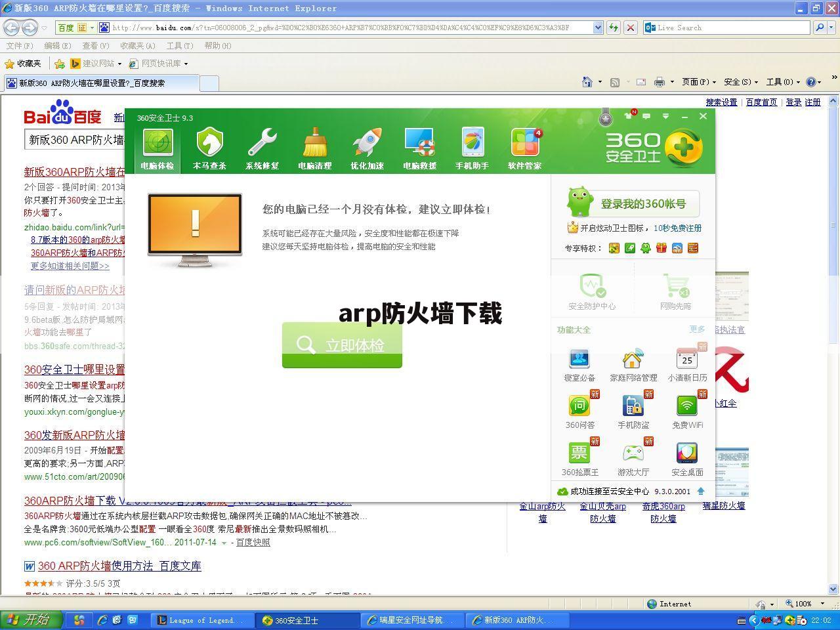This screenshot has height=630, width=840.
Task: Open the feedback speech bubble icon in 360
Action: [x=646, y=116]
